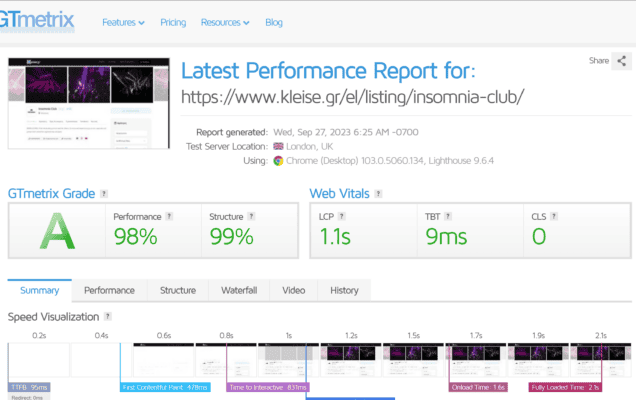Click the Share icon button

[621, 61]
